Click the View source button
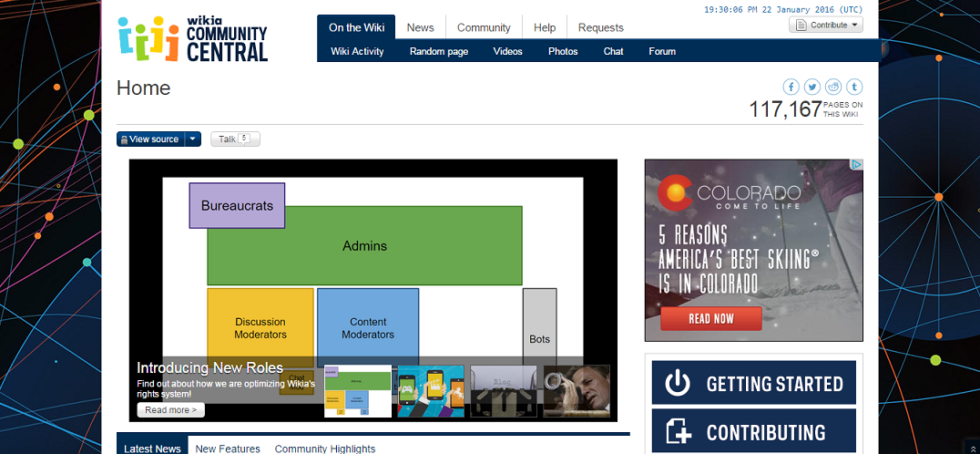 [x=150, y=139]
